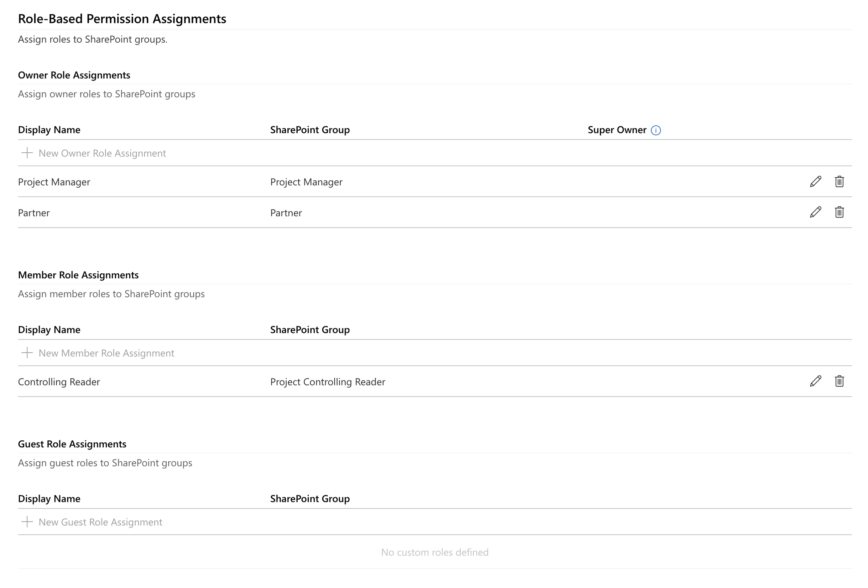Click the plus icon for New Guest Role Assignment

pos(28,522)
